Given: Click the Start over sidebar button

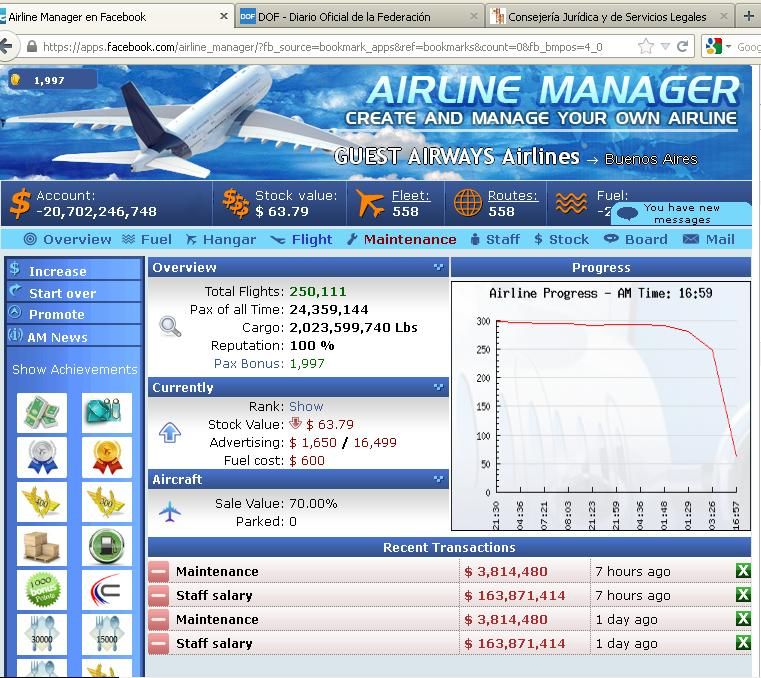Looking at the screenshot, I should [74, 292].
